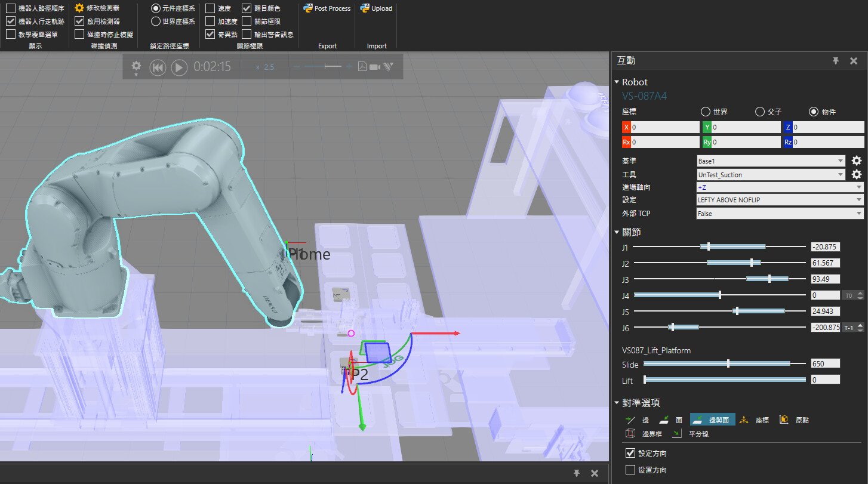Check the 设置方向 checkbox

coord(630,470)
